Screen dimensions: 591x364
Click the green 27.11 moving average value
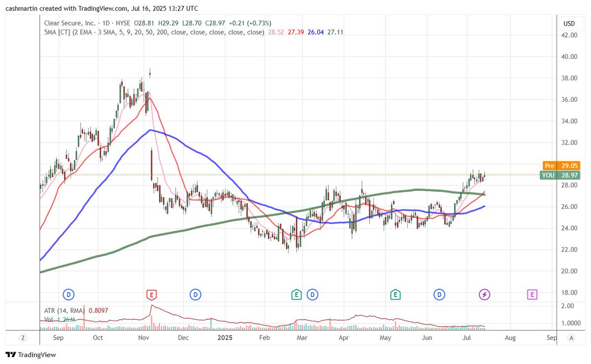(x=336, y=32)
